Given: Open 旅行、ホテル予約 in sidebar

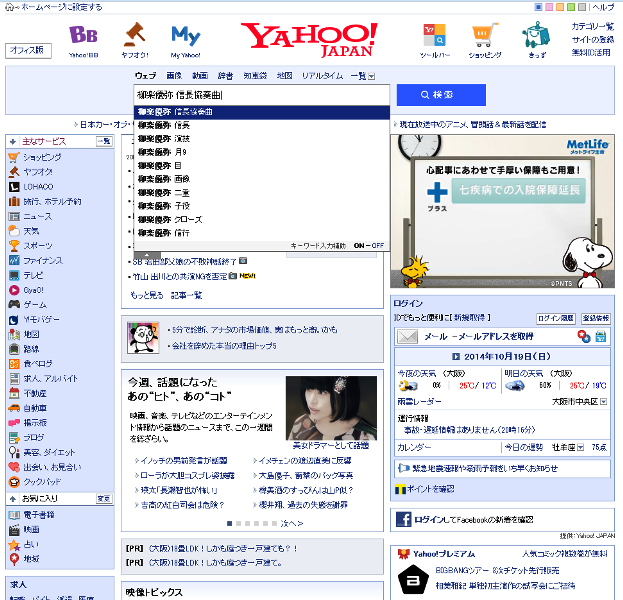Looking at the screenshot, I should 52,201.
